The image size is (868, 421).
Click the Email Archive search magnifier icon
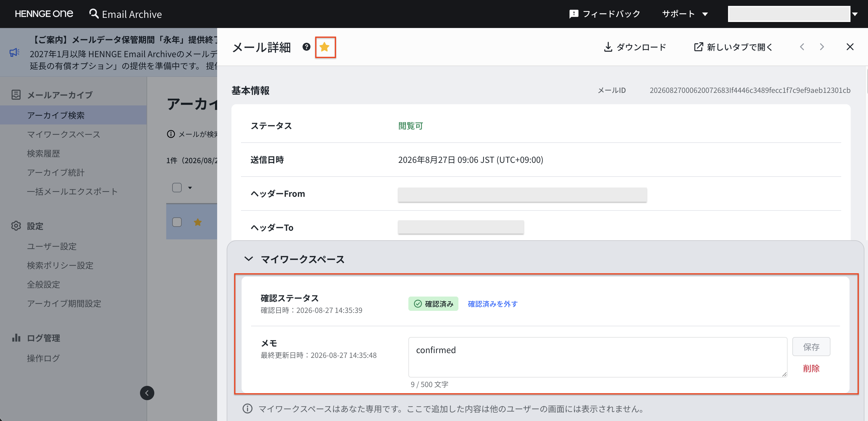[x=94, y=14]
